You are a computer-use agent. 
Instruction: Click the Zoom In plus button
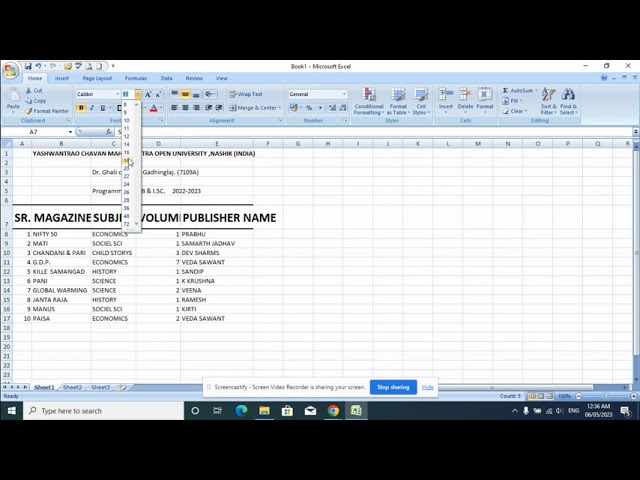[x=633, y=396]
